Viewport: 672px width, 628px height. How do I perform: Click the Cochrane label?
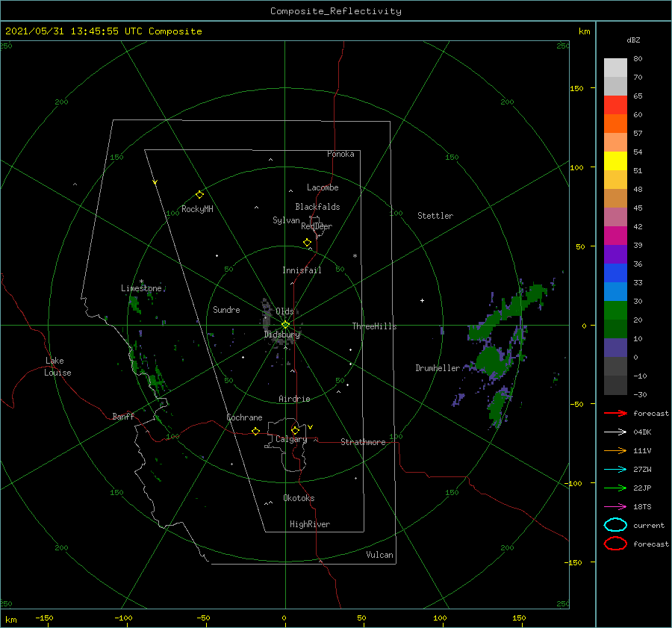(244, 417)
